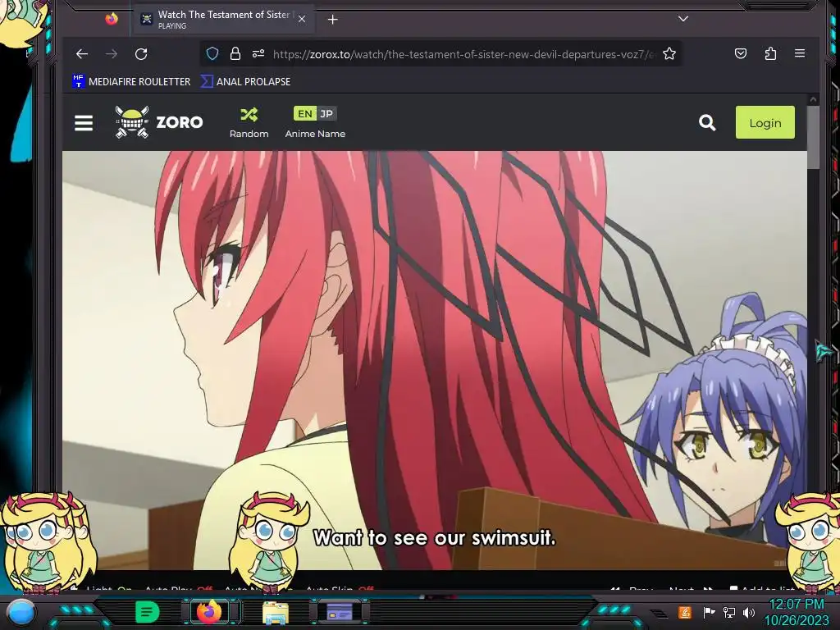Viewport: 840px width, 630px height.
Task: Open the Zoro search
Action: 707,123
